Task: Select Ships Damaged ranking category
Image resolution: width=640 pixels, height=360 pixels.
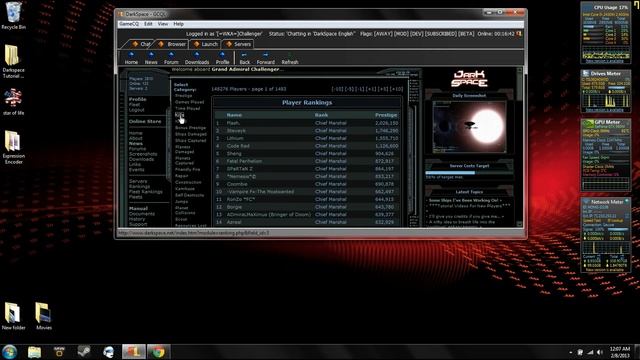Action: point(191,134)
